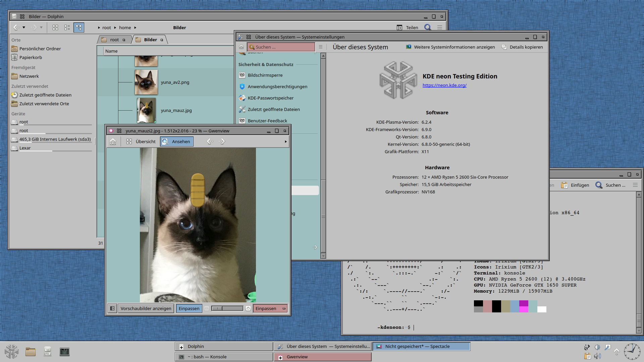Switch Gwenview to 'Übersicht' browse mode
The width and height of the screenshot is (644, 362).
click(141, 141)
